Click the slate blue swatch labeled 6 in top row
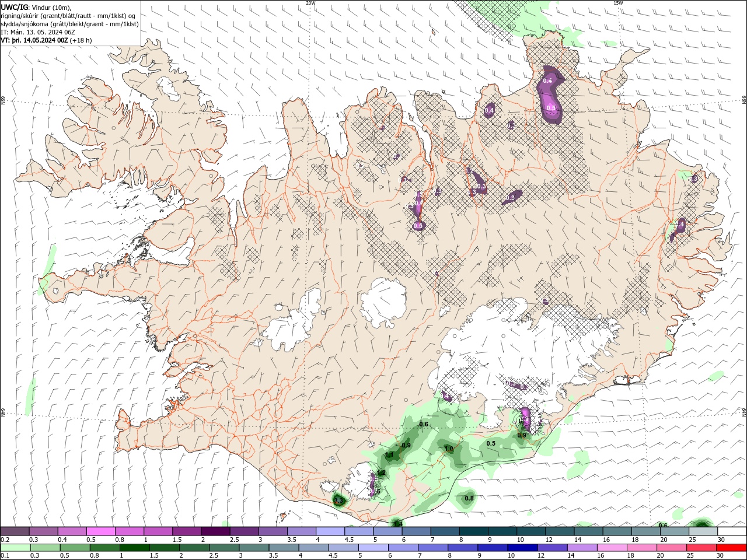The image size is (747, 560). tap(417, 531)
